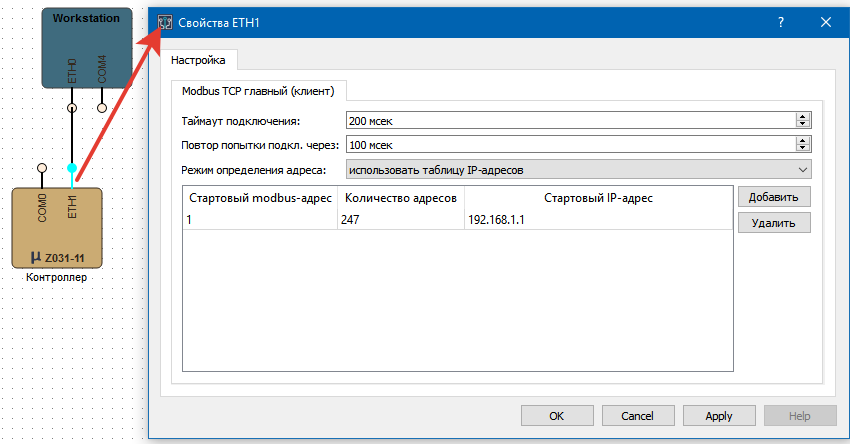Click the Workstation ETH0 port node
The width and height of the screenshot is (850, 444).
point(72,108)
